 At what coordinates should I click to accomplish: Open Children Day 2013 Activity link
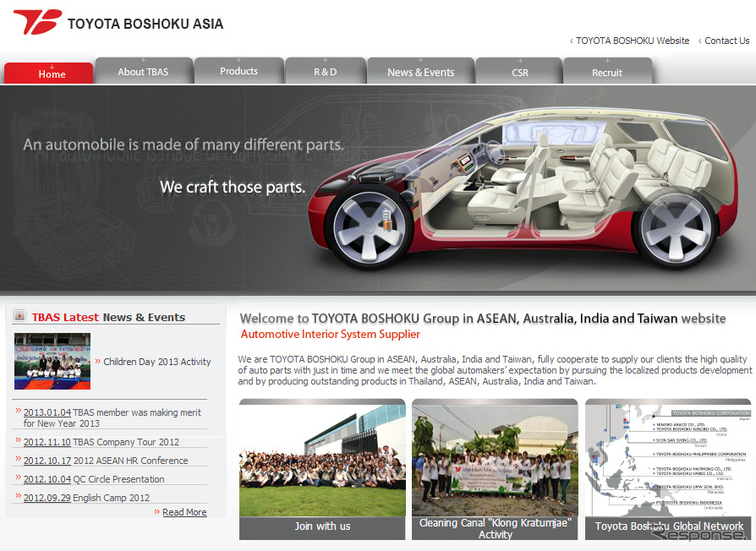click(156, 362)
